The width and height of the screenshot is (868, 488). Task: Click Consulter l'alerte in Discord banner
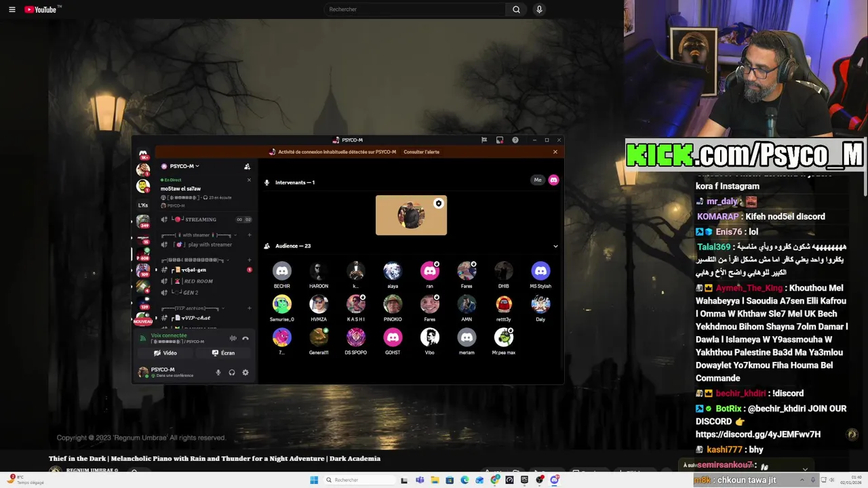click(x=421, y=152)
